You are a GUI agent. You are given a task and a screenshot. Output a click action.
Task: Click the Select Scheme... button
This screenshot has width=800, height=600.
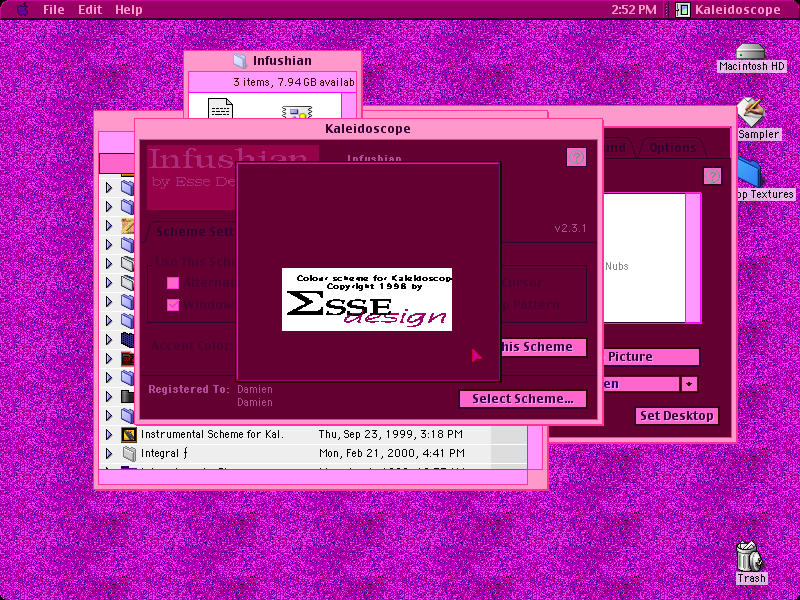523,399
